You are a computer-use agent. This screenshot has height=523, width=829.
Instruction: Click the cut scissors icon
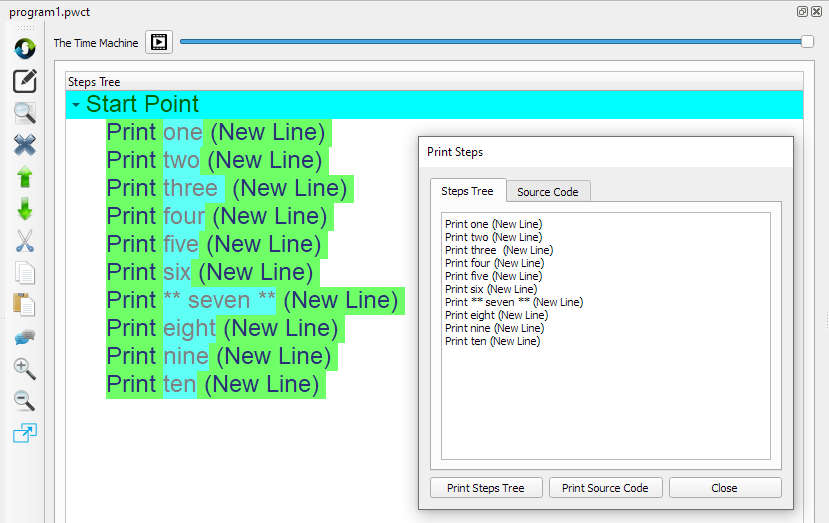click(25, 241)
